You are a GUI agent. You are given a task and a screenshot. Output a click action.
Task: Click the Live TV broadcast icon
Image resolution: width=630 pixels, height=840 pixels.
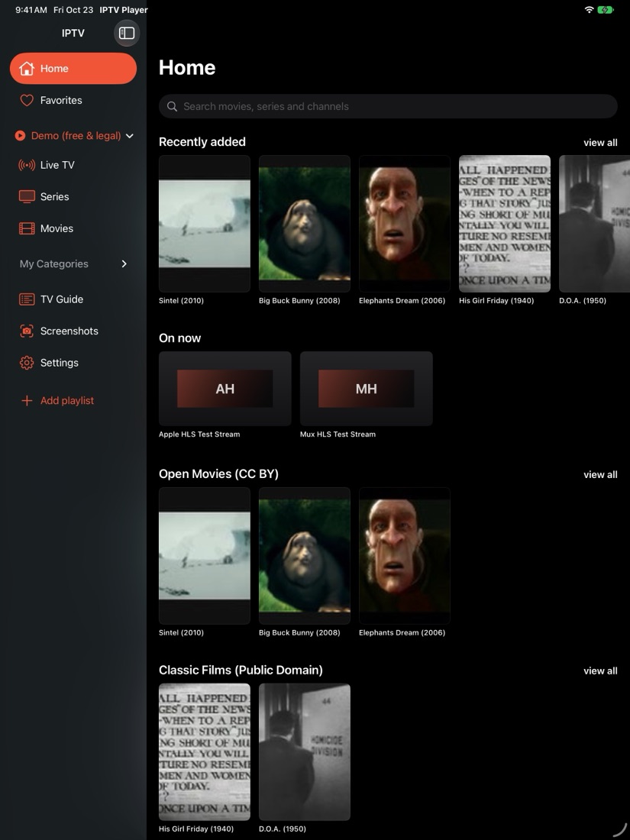point(26,165)
